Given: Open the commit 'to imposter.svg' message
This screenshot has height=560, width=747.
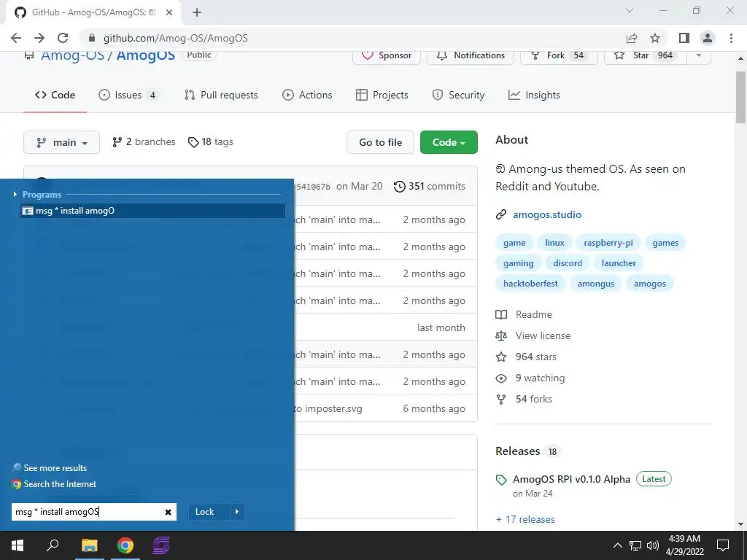Looking at the screenshot, I should [328, 409].
